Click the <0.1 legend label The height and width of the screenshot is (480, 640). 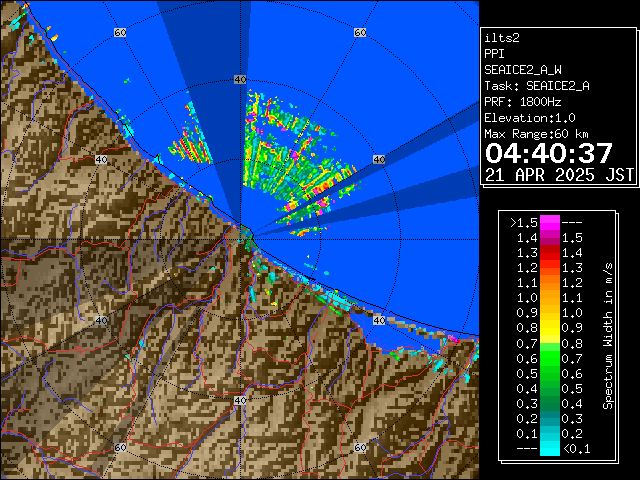pos(576,449)
